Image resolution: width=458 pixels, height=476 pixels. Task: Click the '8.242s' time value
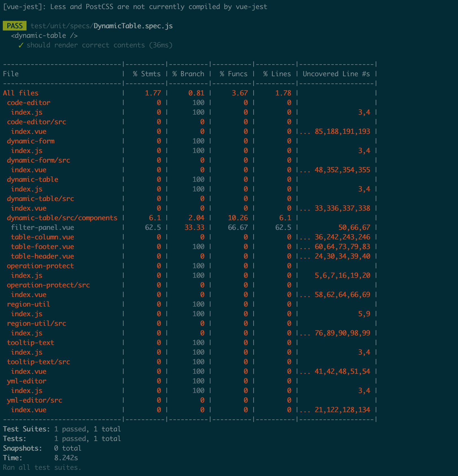(x=66, y=458)
